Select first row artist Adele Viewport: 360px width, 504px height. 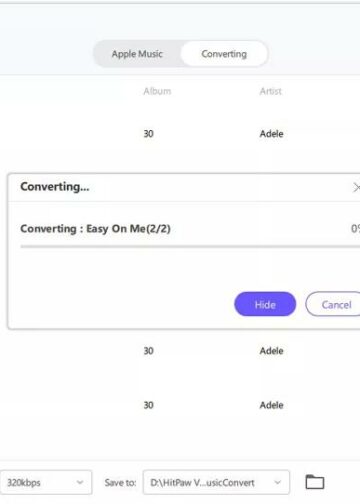pyautogui.click(x=272, y=134)
